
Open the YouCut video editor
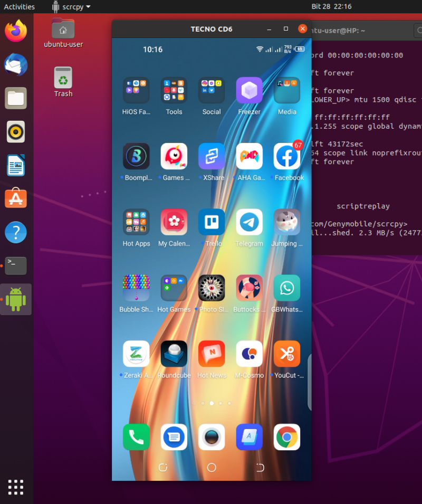tap(287, 354)
